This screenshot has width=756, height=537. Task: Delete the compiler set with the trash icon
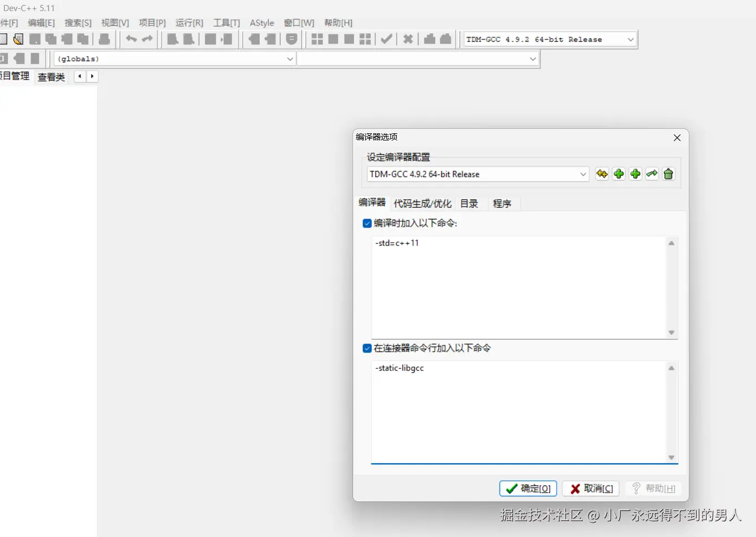point(668,174)
